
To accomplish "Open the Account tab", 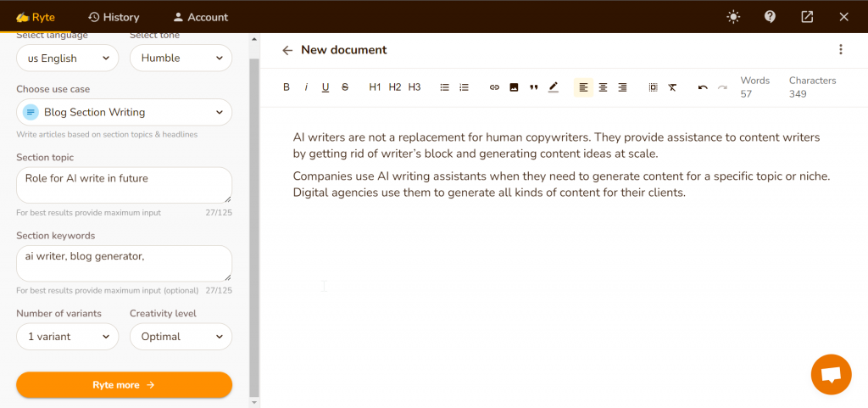I will click(200, 17).
